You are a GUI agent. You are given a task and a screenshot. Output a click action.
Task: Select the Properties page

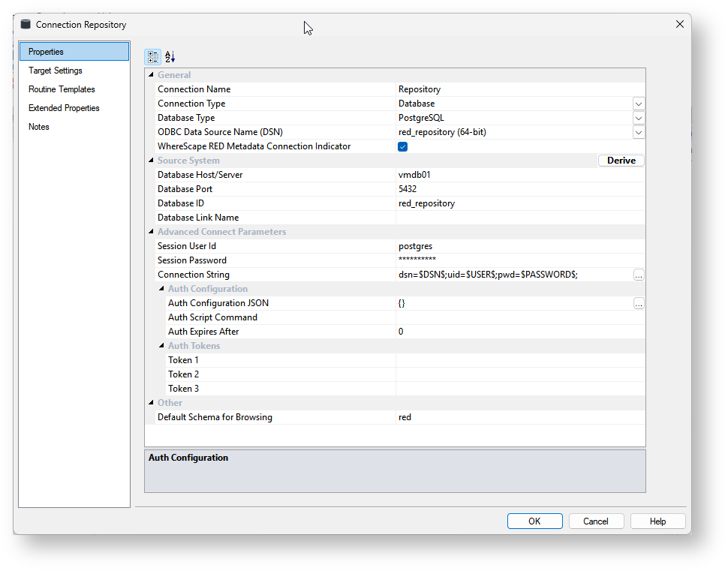click(x=74, y=52)
